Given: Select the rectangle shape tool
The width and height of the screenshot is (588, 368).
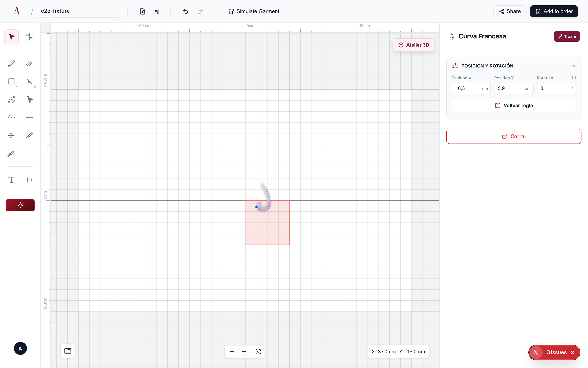Looking at the screenshot, I should pyautogui.click(x=11, y=82).
